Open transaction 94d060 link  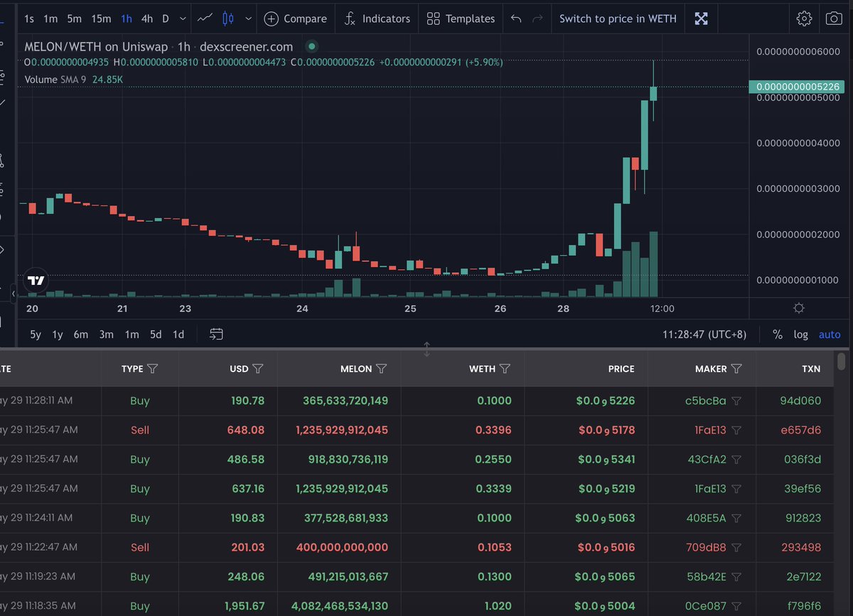click(x=800, y=401)
